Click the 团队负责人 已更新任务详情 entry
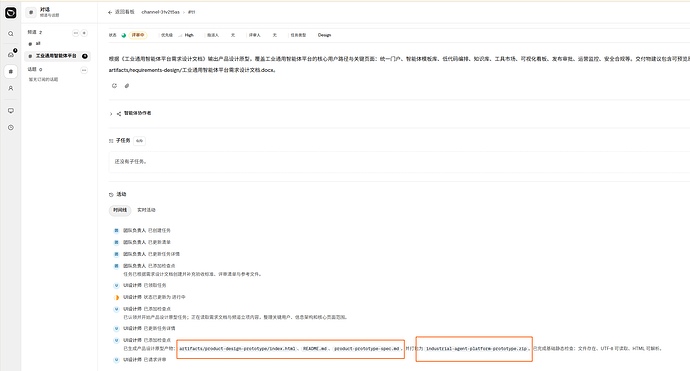Viewport: 690px width, 371px height. pyautogui.click(x=151, y=254)
